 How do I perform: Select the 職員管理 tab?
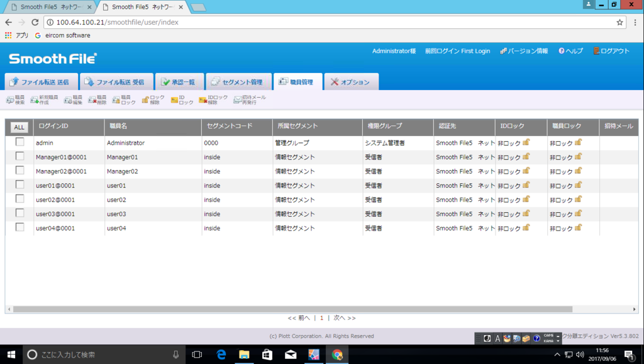297,82
